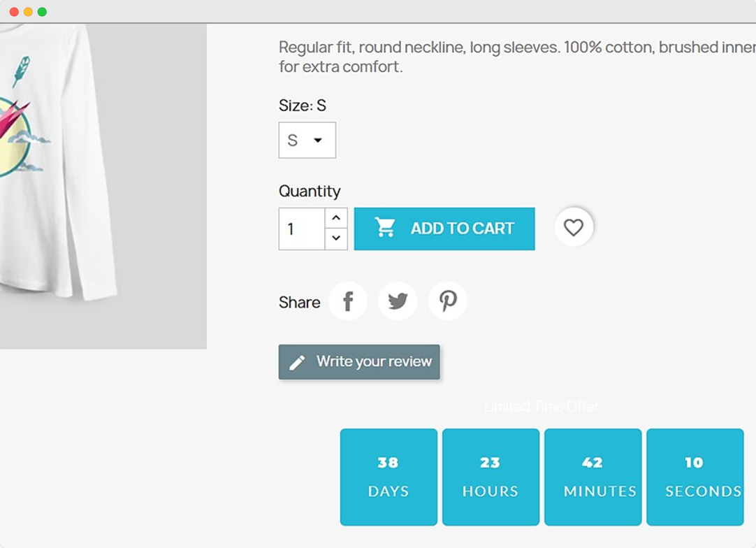Share the product on Twitter
Image resolution: width=756 pixels, height=548 pixels.
(x=398, y=301)
